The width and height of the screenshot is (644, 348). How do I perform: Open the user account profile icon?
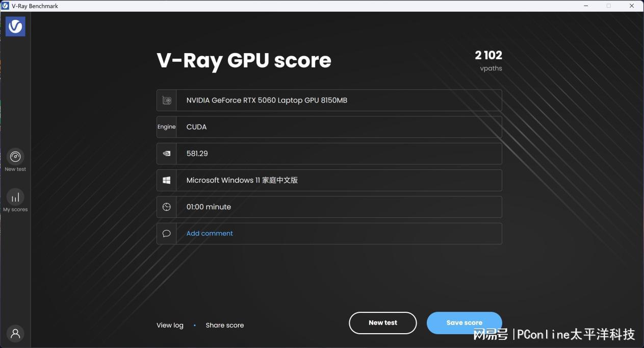coord(15,334)
